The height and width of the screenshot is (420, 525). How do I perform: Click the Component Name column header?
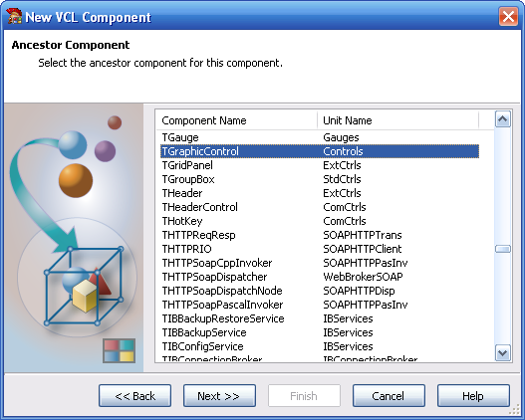[236, 120]
